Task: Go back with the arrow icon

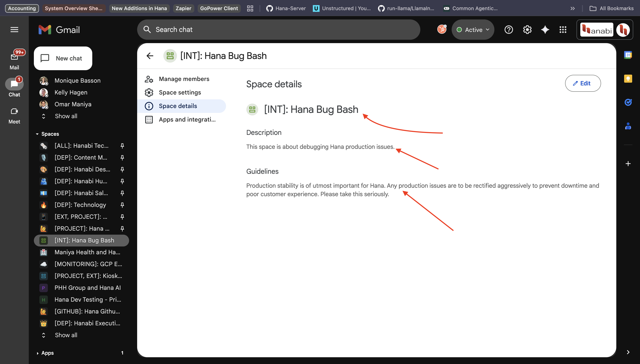Action: coord(150,56)
